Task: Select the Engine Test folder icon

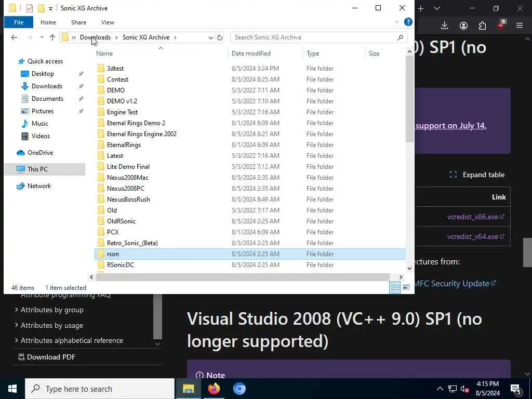Action: click(101, 112)
